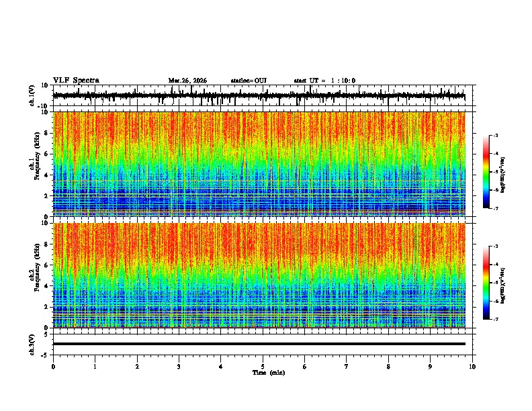Select the "Time (min)" axis label
The width and height of the screenshot is (532, 411).
click(x=269, y=373)
